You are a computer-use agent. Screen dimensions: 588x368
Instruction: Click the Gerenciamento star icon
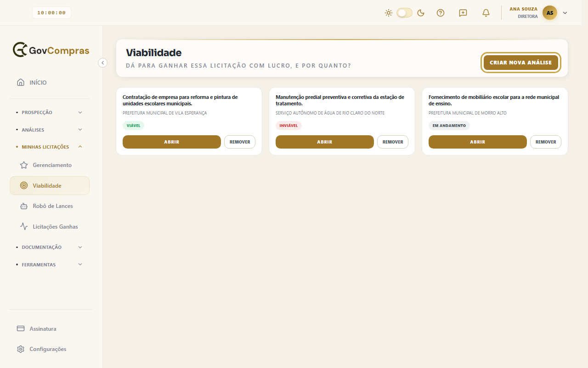click(24, 165)
